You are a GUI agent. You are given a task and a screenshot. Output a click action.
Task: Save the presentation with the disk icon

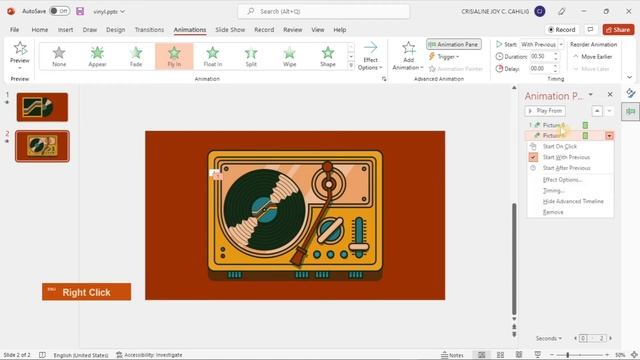(80, 11)
